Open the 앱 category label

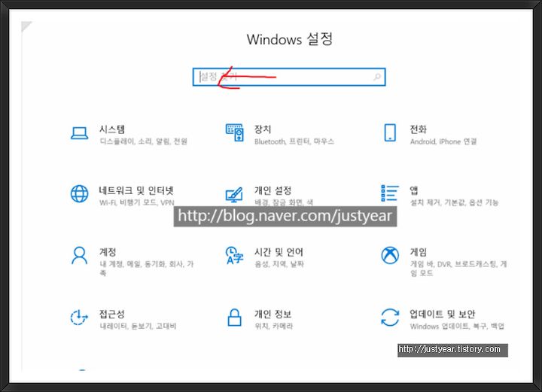tap(414, 190)
